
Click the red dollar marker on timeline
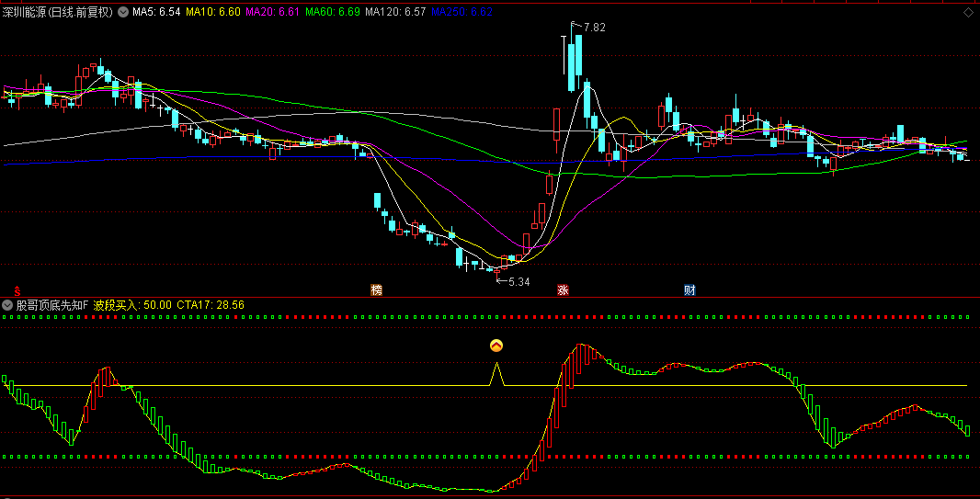coord(16,289)
